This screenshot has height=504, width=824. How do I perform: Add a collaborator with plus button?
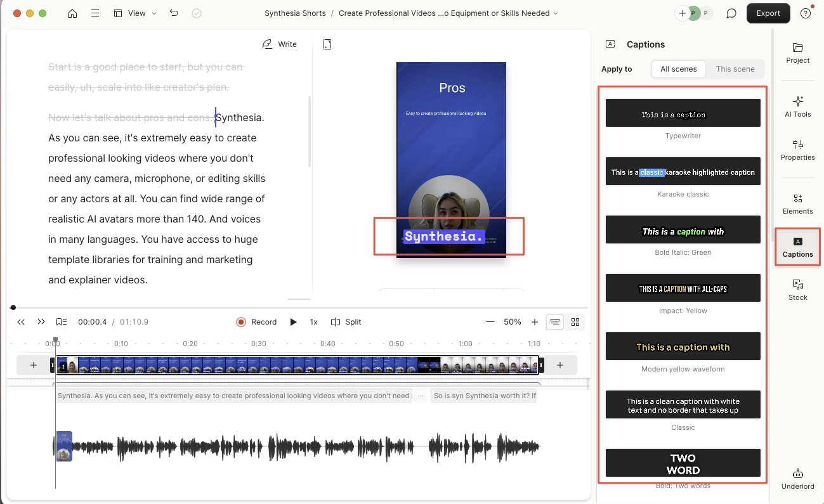[x=683, y=13]
